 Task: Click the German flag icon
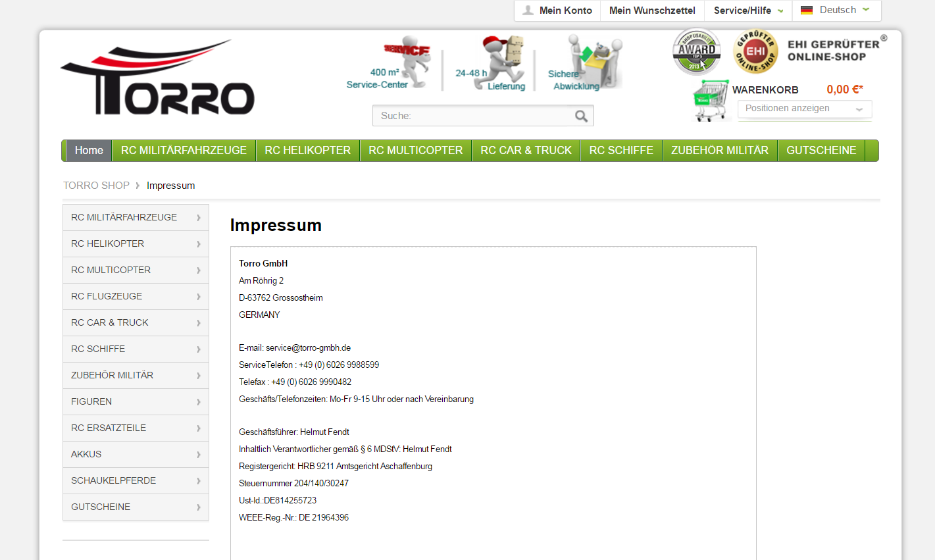(x=807, y=10)
